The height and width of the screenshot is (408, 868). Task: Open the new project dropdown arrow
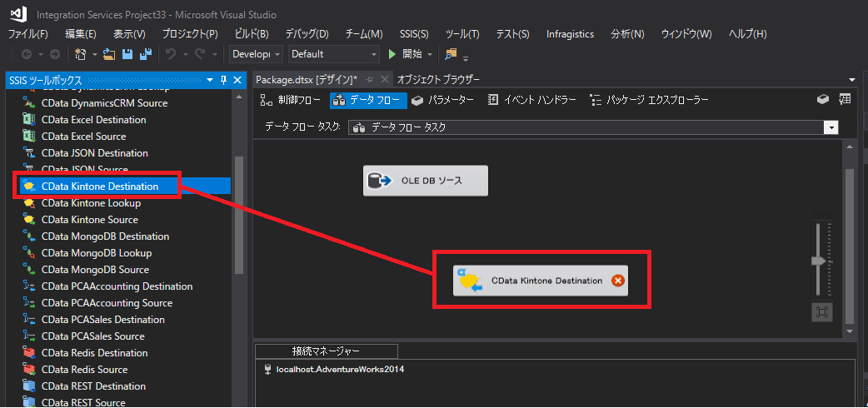click(95, 54)
